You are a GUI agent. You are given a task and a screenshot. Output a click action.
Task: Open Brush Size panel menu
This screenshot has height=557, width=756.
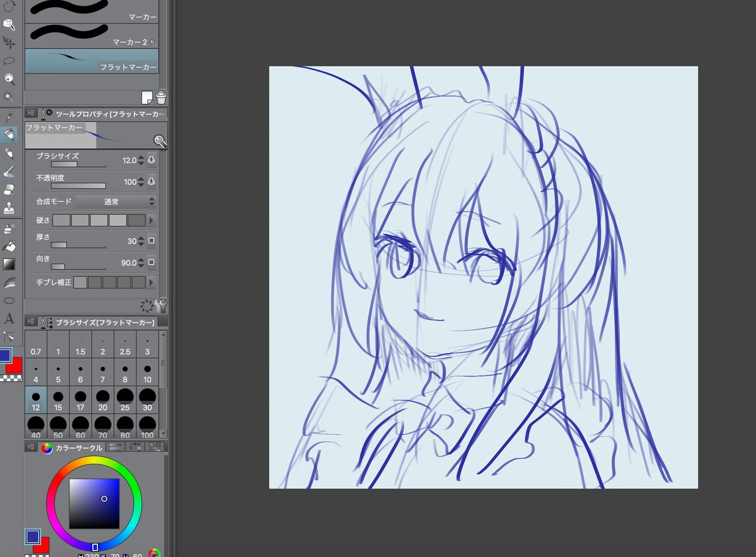tap(31, 322)
